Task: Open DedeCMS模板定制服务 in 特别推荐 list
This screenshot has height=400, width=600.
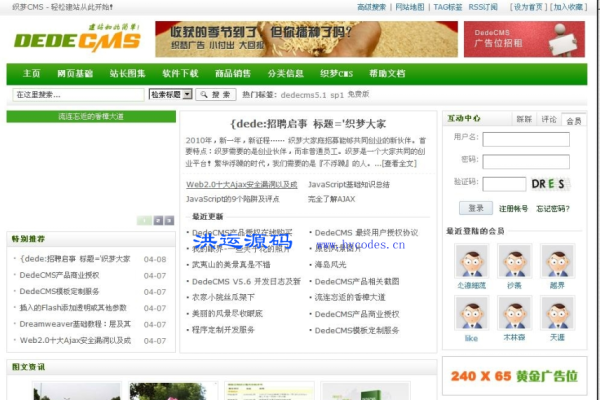Action: (59, 292)
